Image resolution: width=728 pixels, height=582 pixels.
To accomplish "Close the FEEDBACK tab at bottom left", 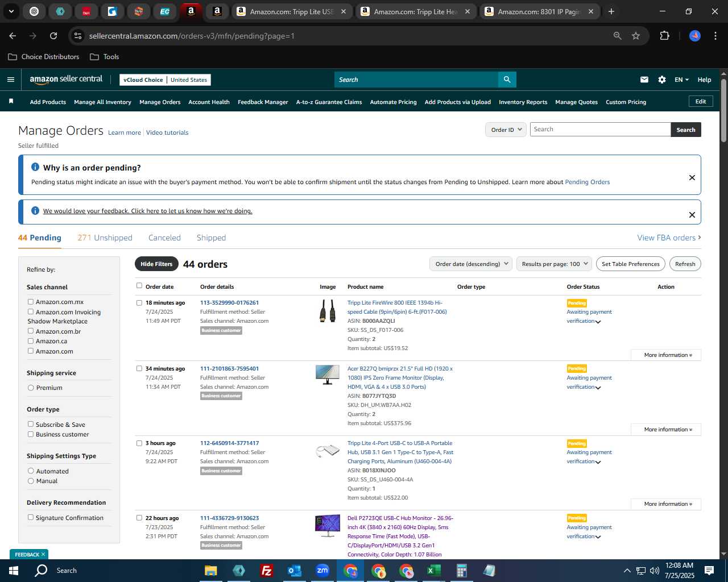I will (x=43, y=554).
